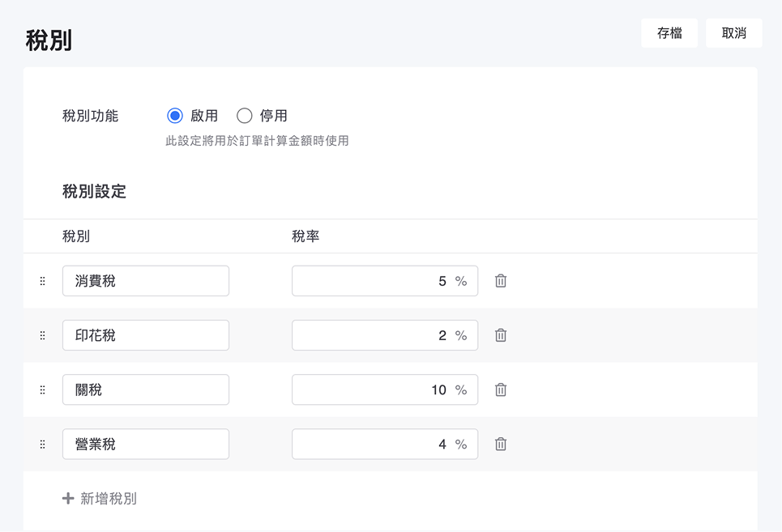Click the 稅別設定 section heading
Screen dimensions: 782x532
pos(94,191)
